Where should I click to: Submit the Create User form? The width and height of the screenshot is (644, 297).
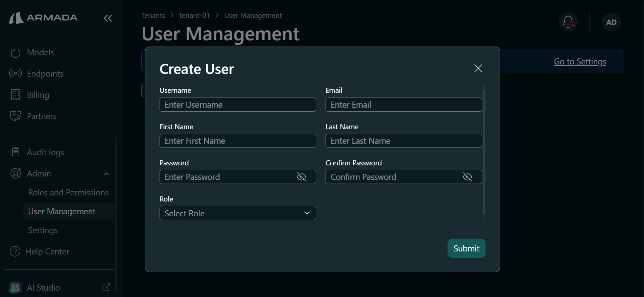[x=466, y=248]
